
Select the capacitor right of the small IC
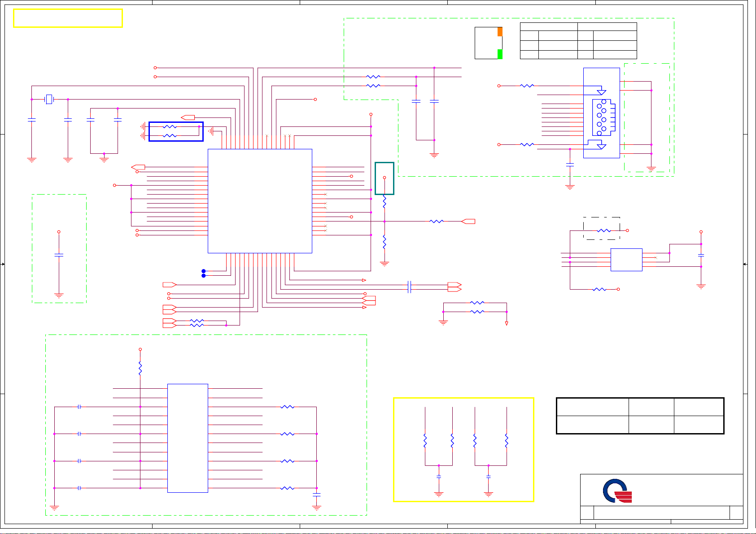click(701, 255)
